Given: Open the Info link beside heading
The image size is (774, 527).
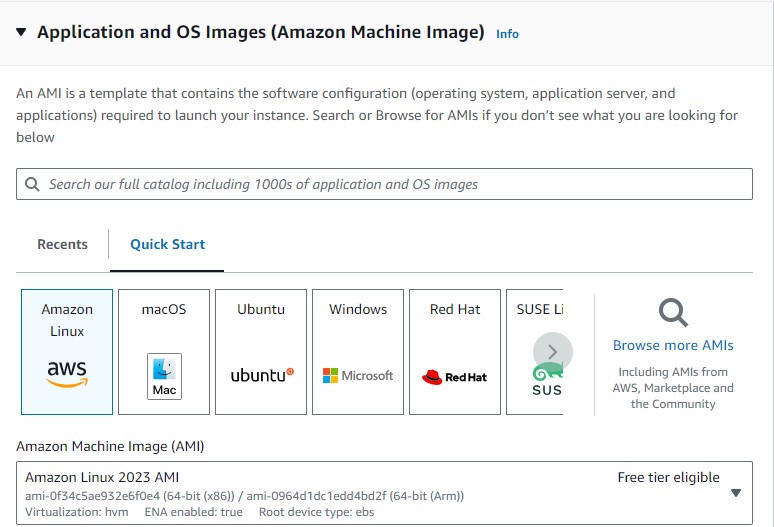Looking at the screenshot, I should 507,34.
